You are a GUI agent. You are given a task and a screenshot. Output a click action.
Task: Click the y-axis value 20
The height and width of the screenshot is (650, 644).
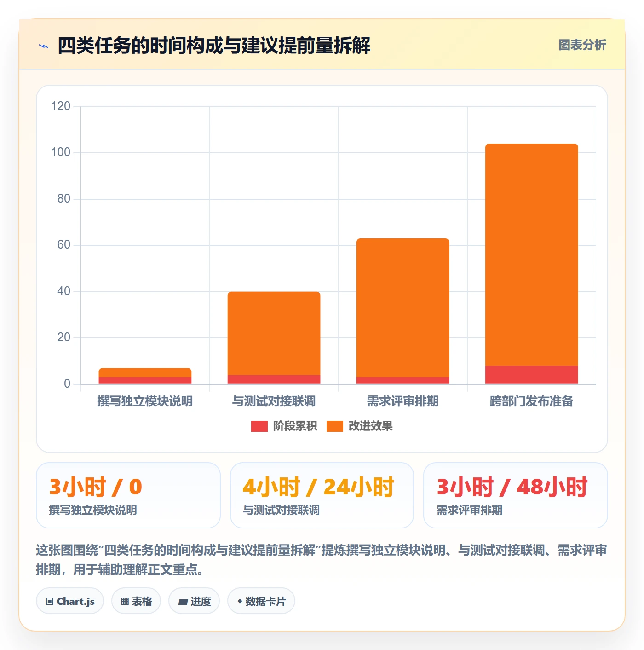(x=64, y=337)
